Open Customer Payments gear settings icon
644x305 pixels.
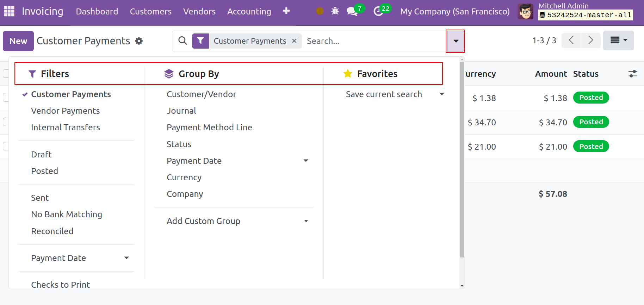click(139, 41)
